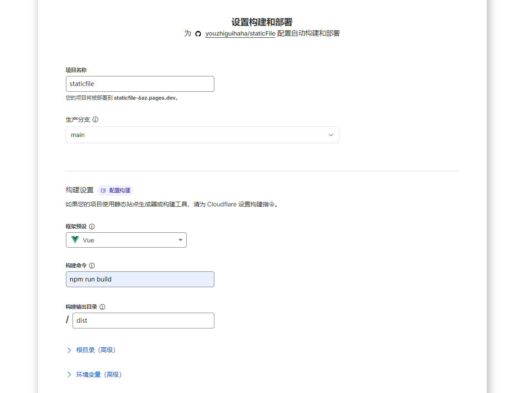Focus the build command field with npm run build
This screenshot has width=532, height=393.
(x=140, y=279)
